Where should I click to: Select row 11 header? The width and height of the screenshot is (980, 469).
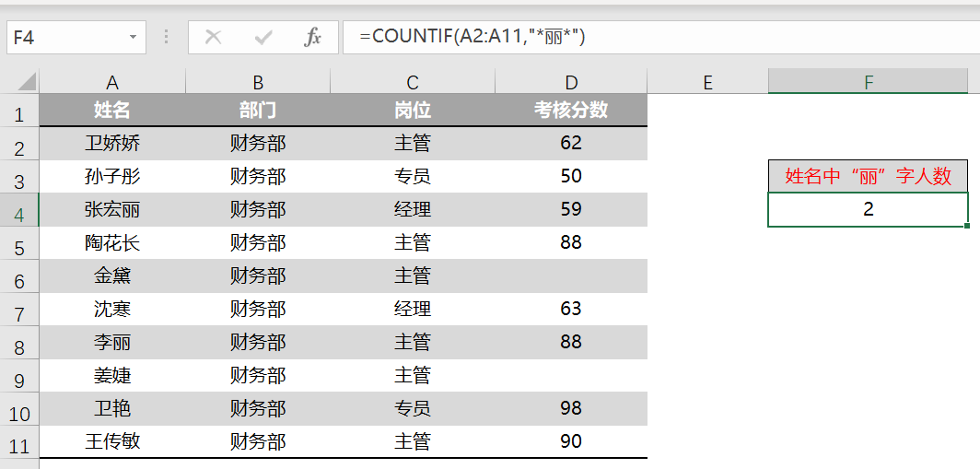coord(19,442)
